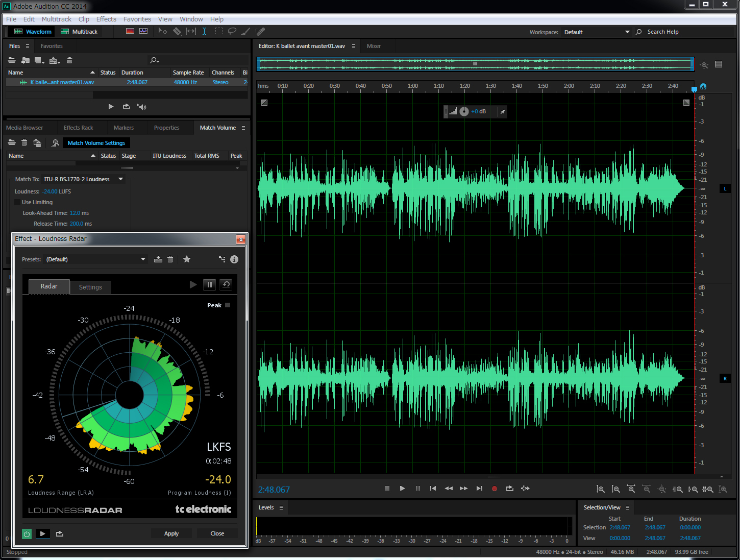The image size is (740, 560).
Task: Show the spectral pitch display
Action: point(143,31)
